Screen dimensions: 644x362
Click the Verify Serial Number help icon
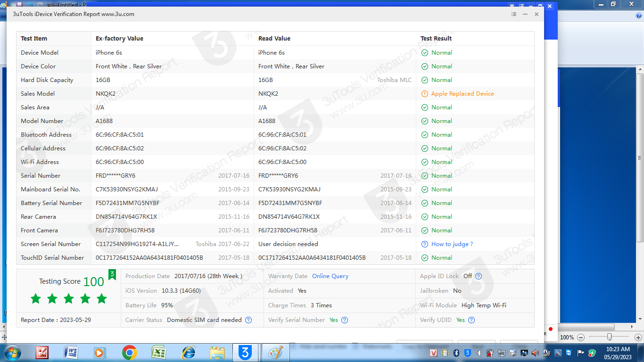point(345,320)
